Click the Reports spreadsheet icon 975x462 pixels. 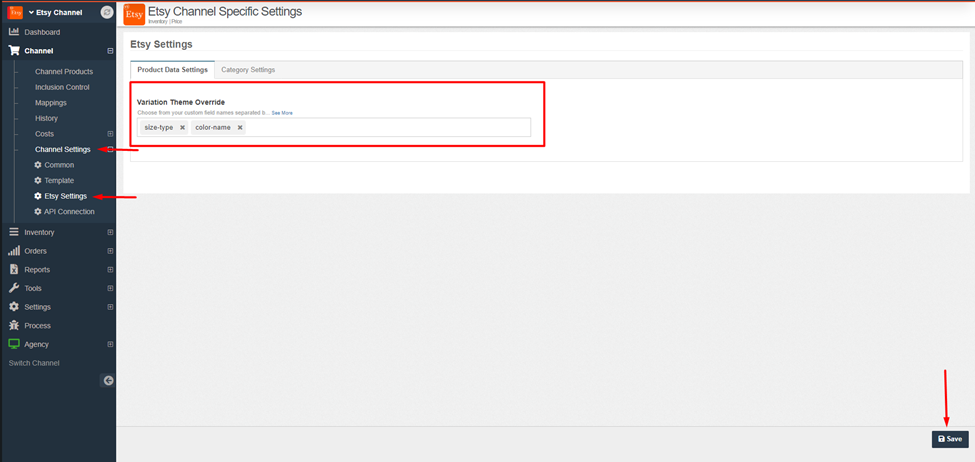14,269
